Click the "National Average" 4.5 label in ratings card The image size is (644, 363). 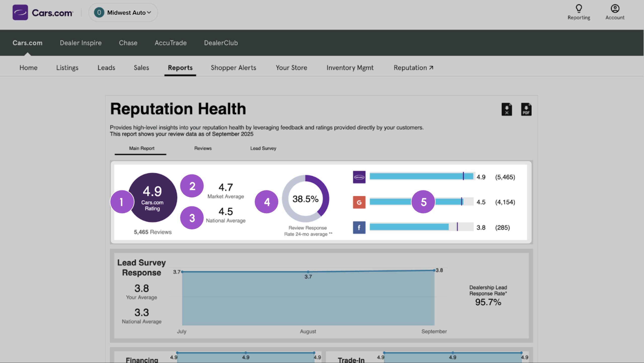click(x=226, y=221)
